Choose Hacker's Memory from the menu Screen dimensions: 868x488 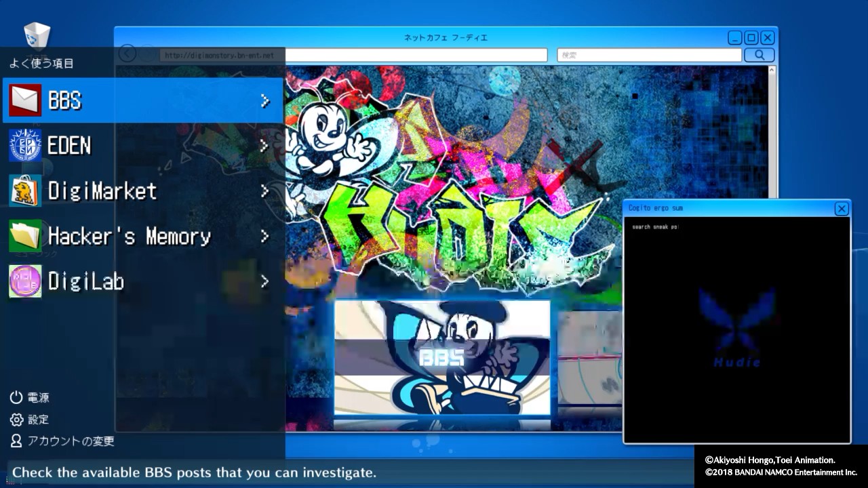pos(143,236)
